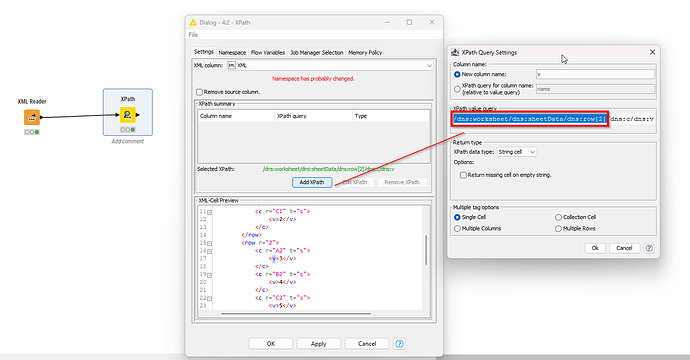Click the XPath Query Settings window icon
The image size is (690, 360).
pyautogui.click(x=455, y=52)
